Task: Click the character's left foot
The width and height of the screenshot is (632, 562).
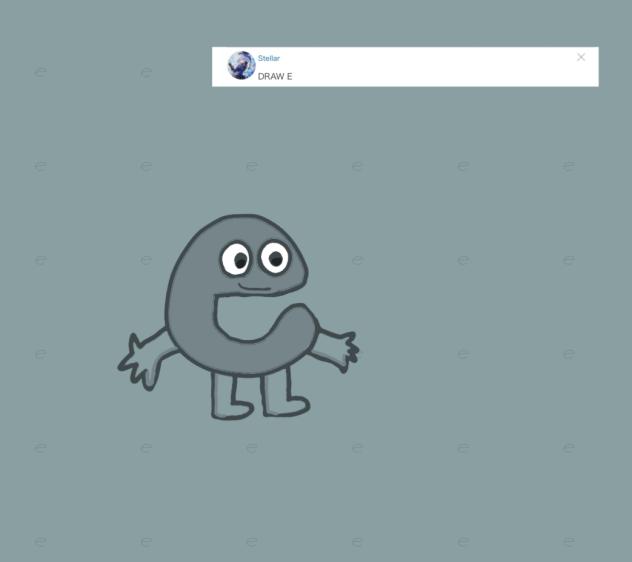Action: pos(230,407)
